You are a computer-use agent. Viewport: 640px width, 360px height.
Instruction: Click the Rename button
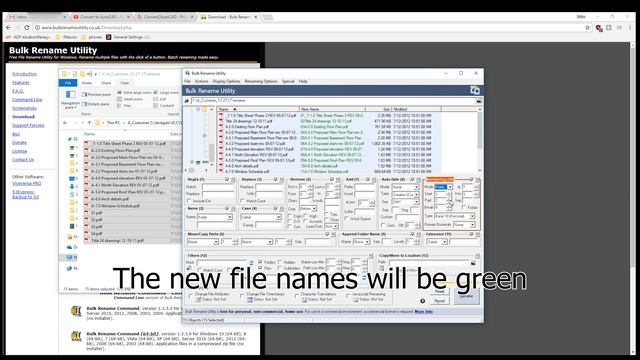[467, 296]
